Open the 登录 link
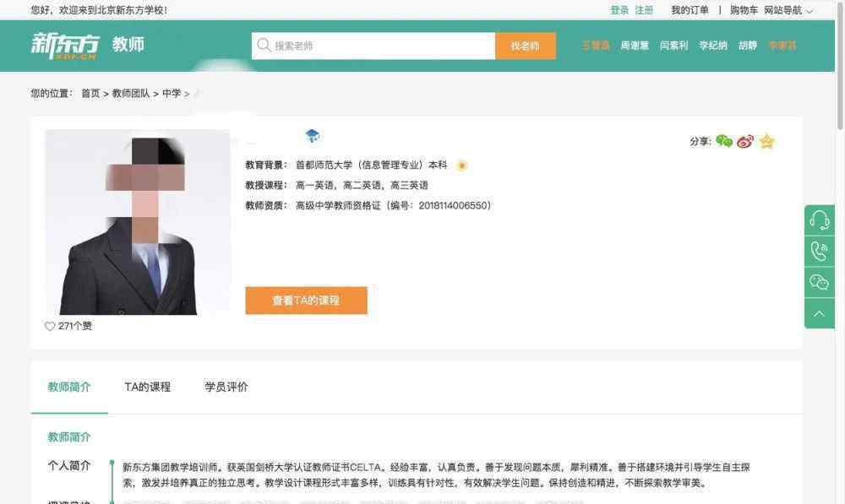 coord(619,10)
